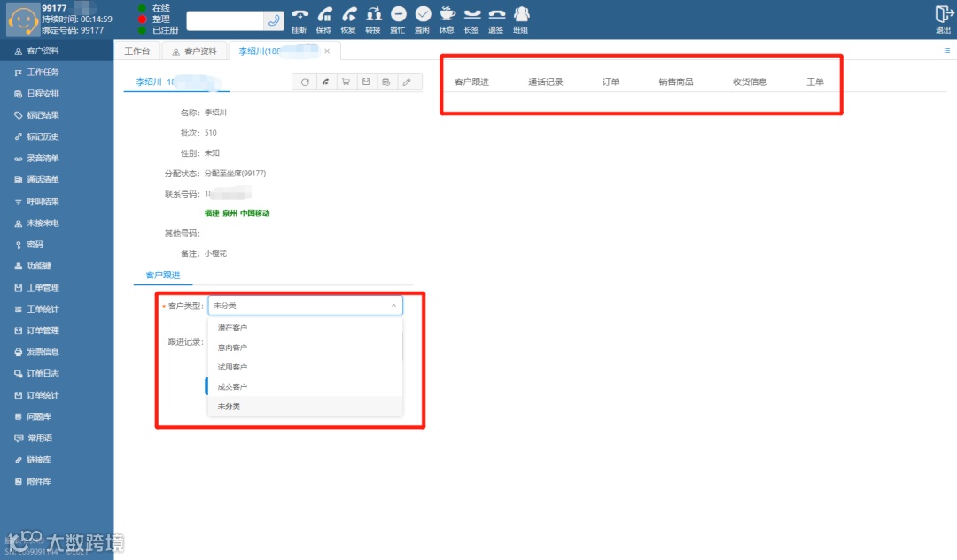The width and height of the screenshot is (957, 560).
Task: Open the 班组 team icon
Action: (x=521, y=14)
